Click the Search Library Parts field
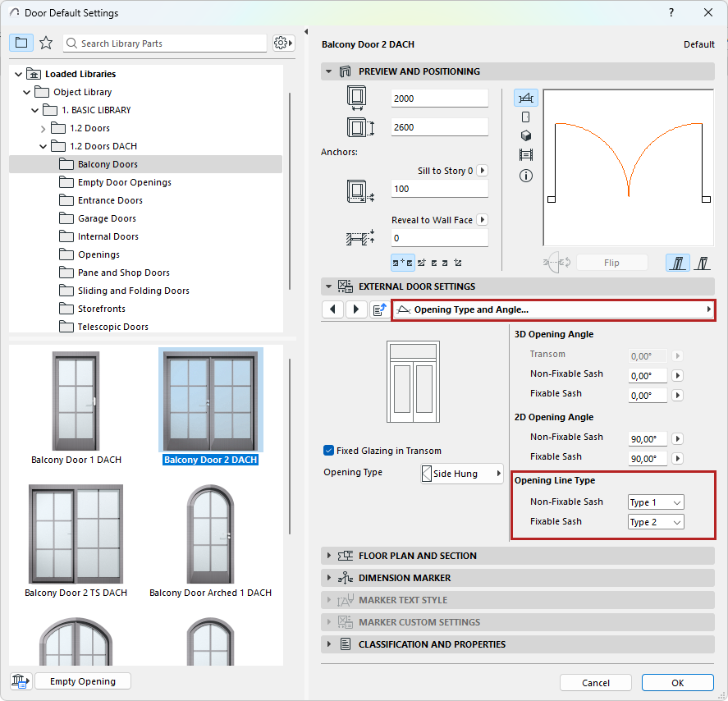Image resolution: width=728 pixels, height=701 pixels. (165, 44)
